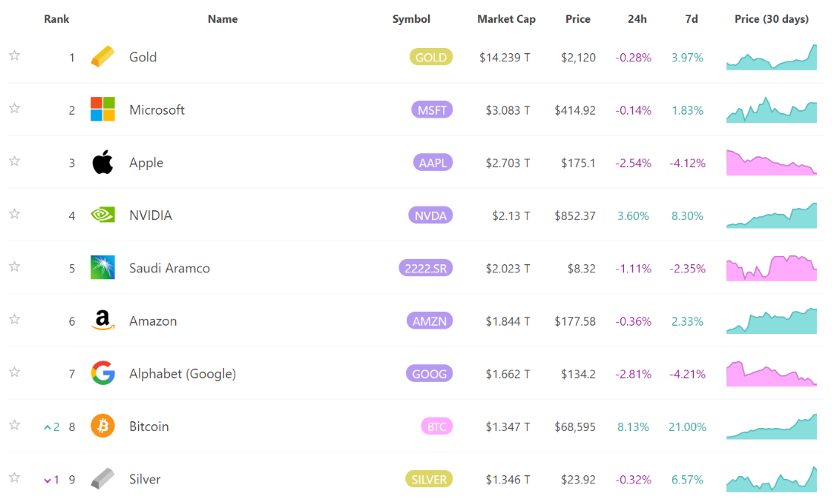Click the AMZN symbol badge

(430, 321)
